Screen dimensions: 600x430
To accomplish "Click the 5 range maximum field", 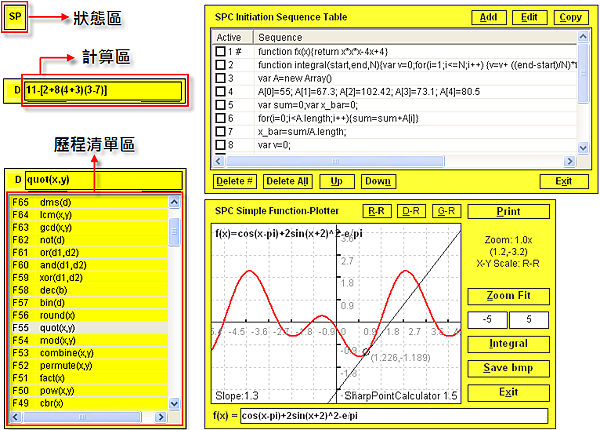I will (529, 319).
